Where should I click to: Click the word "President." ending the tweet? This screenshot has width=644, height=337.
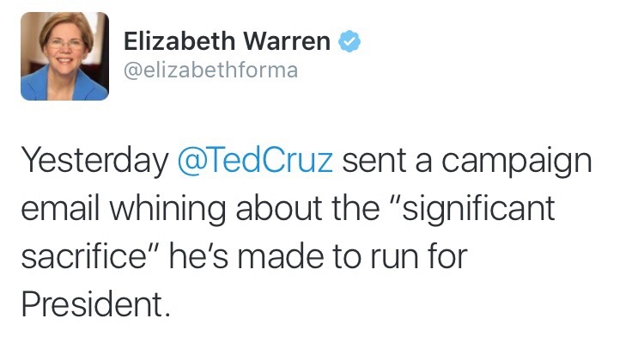[95, 304]
